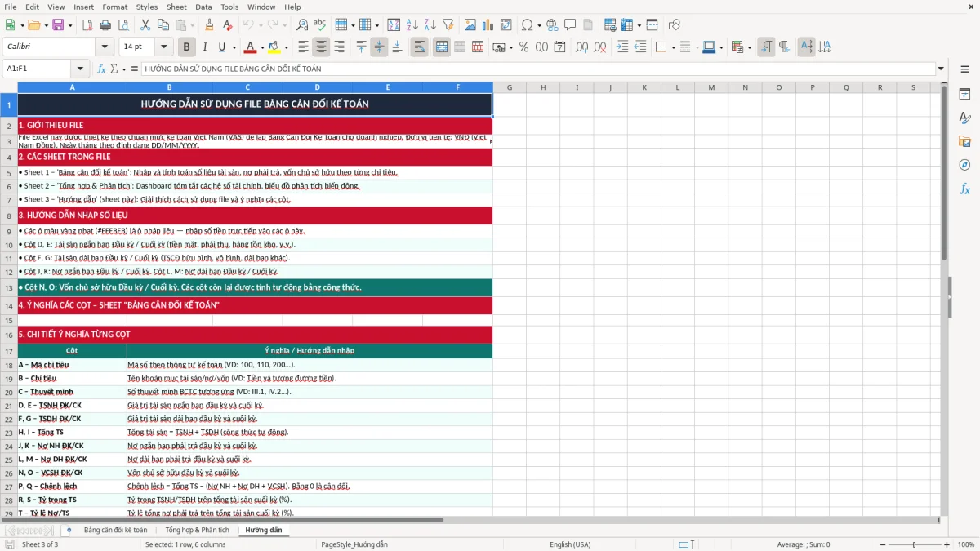
Task: Click English (USA) language in status bar
Action: (570, 544)
